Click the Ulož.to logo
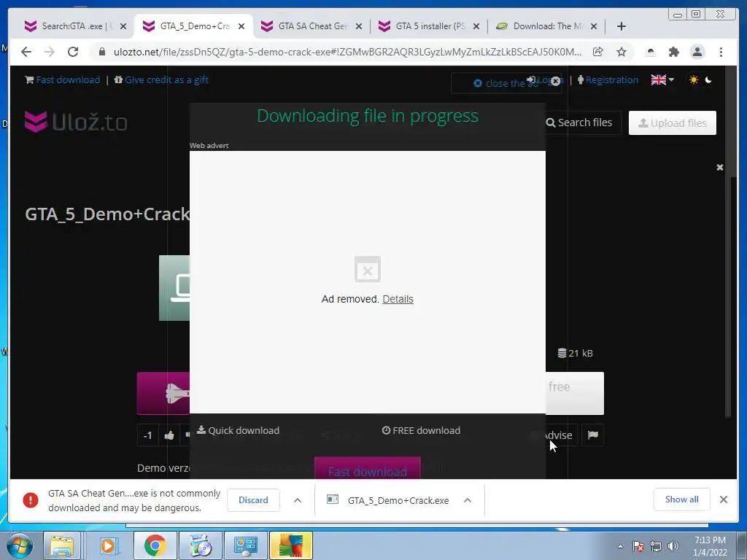Image resolution: width=747 pixels, height=560 pixels. (76, 122)
